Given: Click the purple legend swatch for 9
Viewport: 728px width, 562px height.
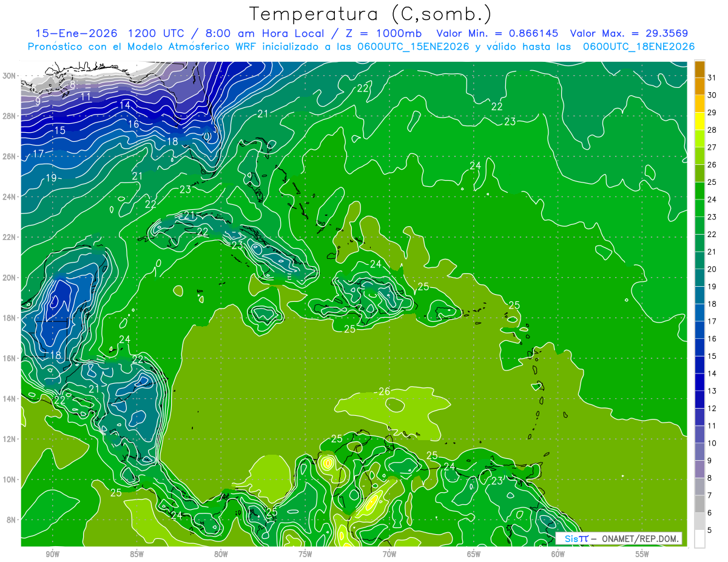Looking at the screenshot, I should pos(699,452).
